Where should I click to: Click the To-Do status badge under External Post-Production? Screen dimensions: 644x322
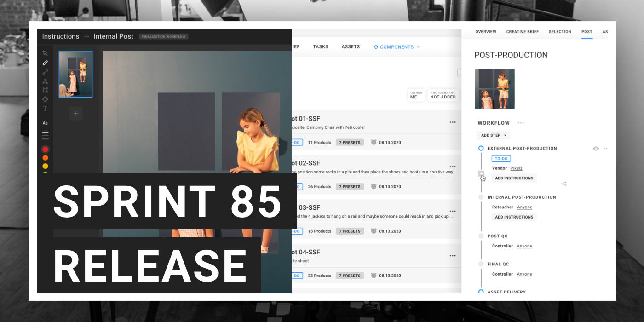(501, 159)
